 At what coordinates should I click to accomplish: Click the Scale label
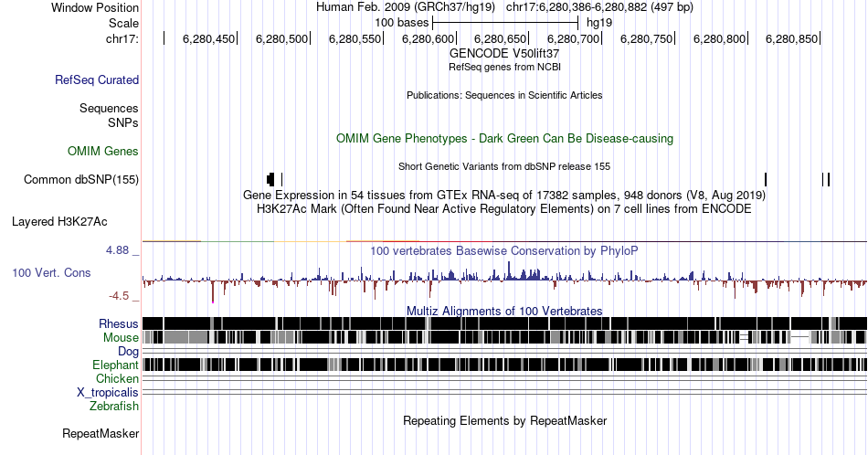pyautogui.click(x=123, y=23)
